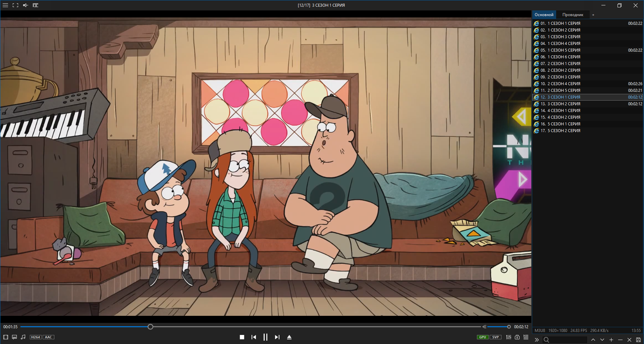Click the 24.83 FPS status value

click(x=579, y=330)
